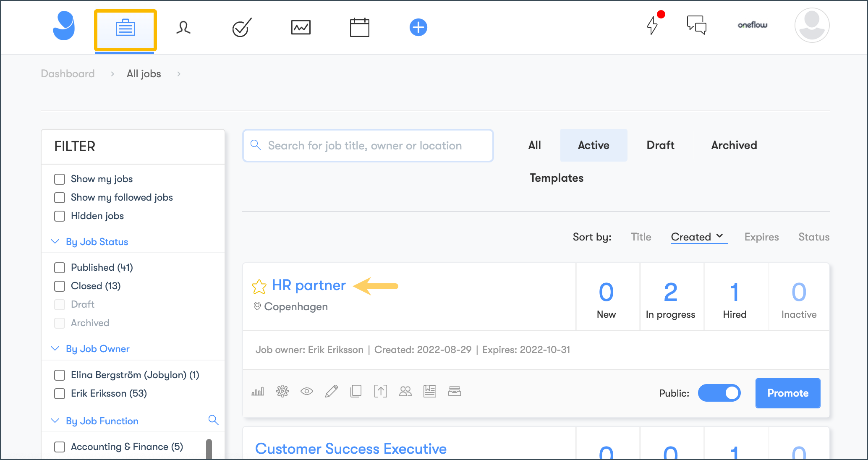
Task: Open HR partner statistics bar-chart icon
Action: pyautogui.click(x=258, y=392)
